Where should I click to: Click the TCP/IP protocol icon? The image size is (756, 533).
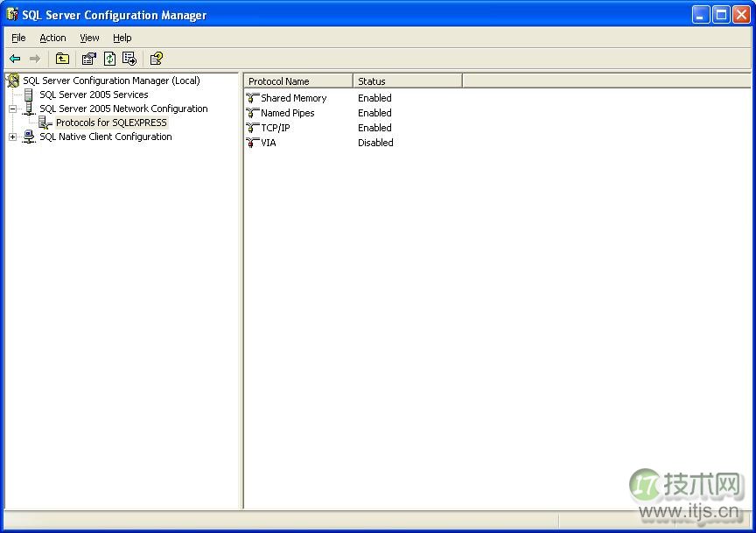coord(252,128)
